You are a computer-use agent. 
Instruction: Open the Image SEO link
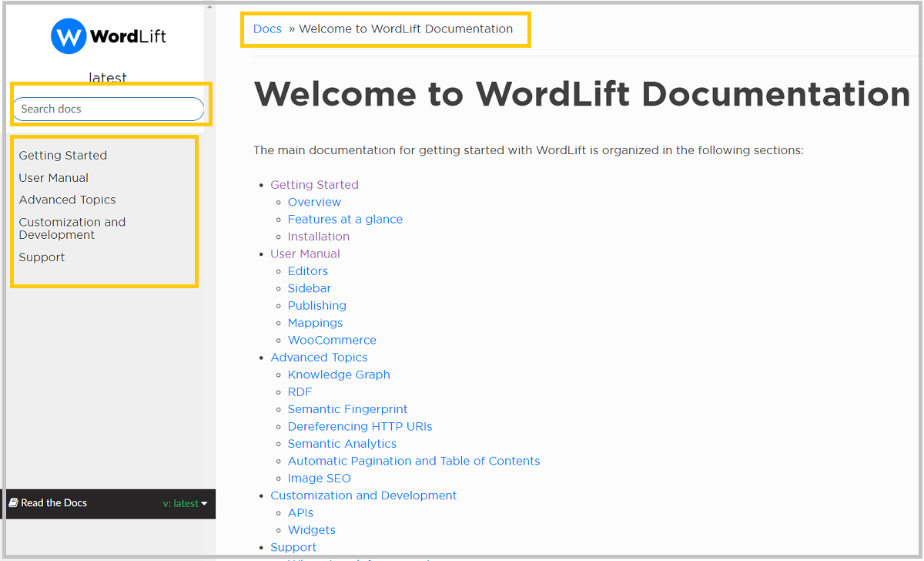click(320, 479)
